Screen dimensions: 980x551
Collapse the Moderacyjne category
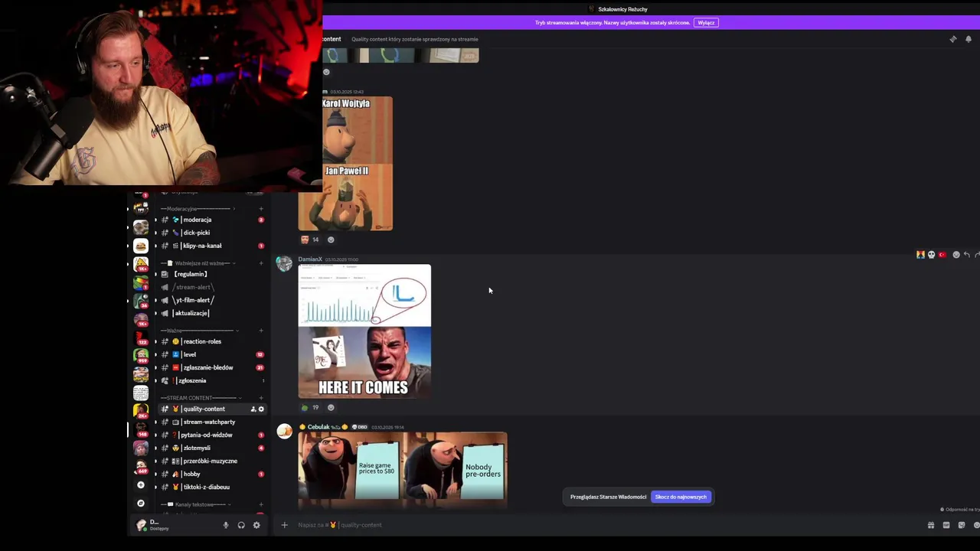tap(198, 208)
